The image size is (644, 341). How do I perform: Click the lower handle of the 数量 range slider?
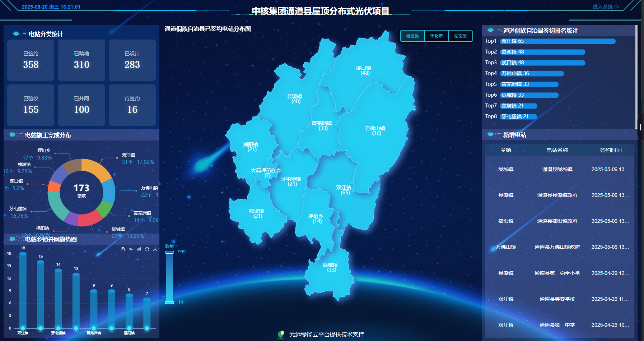[169, 302]
